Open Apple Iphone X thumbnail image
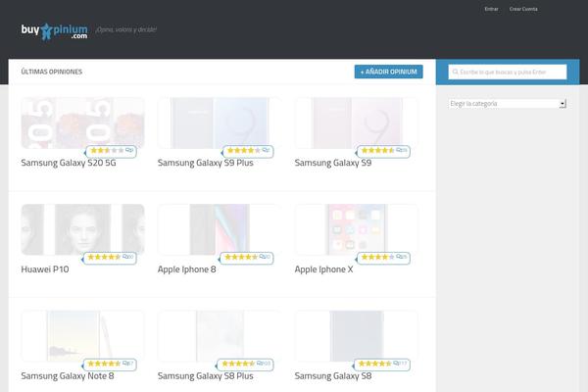The height and width of the screenshot is (392, 588). (x=357, y=229)
